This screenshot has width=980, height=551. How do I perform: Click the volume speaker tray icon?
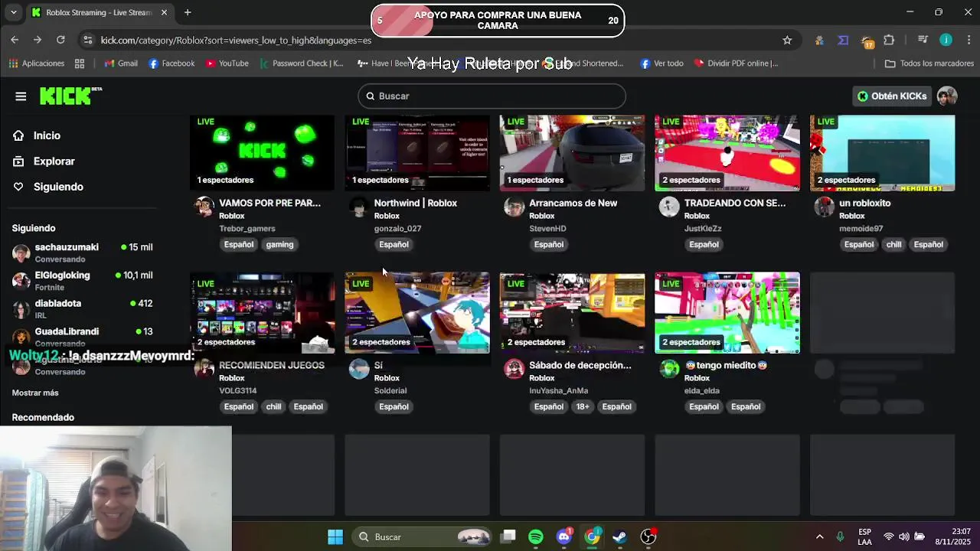(x=904, y=536)
